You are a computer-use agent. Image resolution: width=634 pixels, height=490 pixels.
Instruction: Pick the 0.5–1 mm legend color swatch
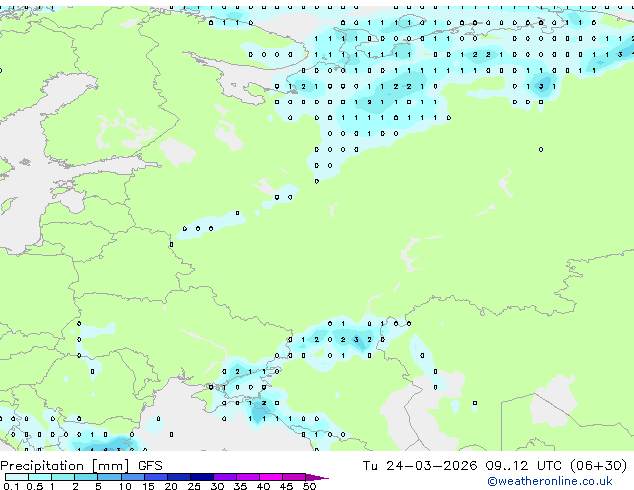tap(40, 477)
